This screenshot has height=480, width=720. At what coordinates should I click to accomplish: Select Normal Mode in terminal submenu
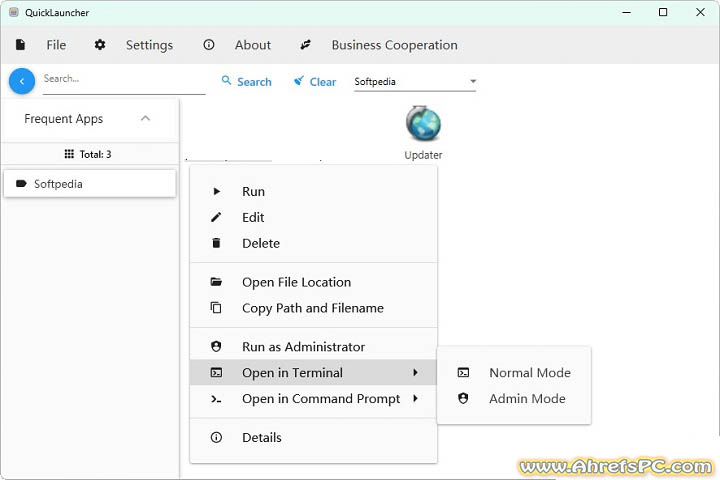[529, 373]
